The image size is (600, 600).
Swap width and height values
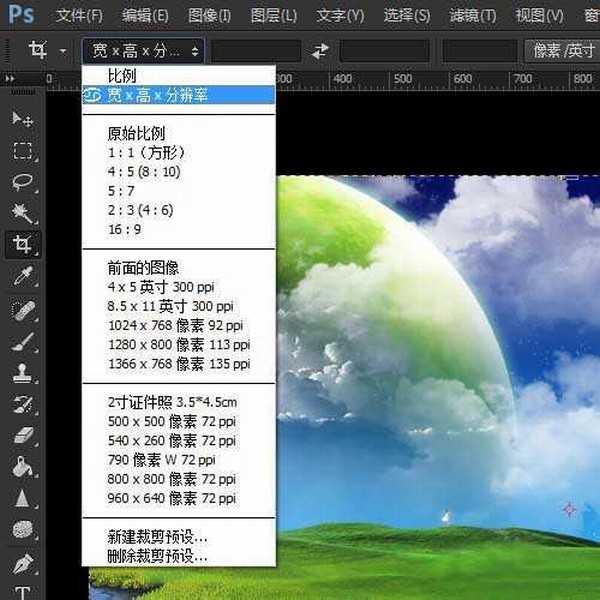(x=320, y=50)
